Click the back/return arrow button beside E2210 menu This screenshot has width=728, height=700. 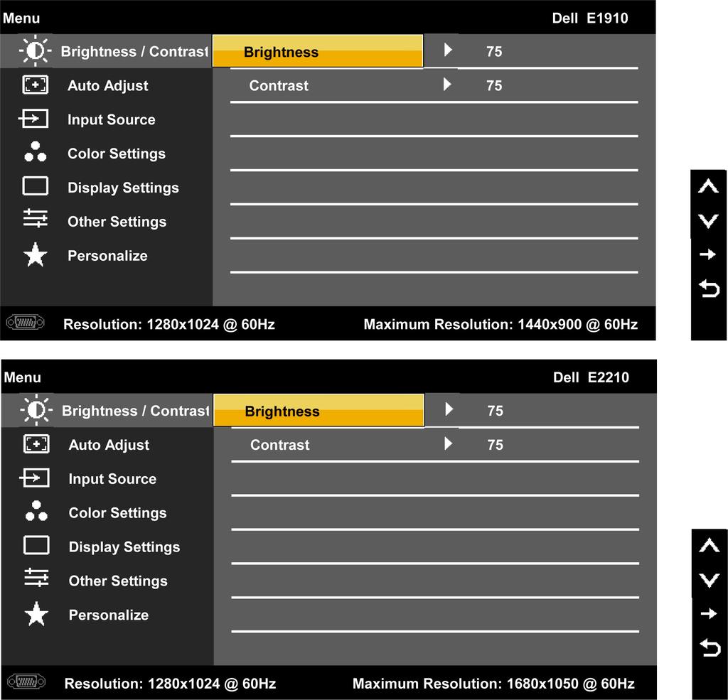pyautogui.click(x=710, y=648)
